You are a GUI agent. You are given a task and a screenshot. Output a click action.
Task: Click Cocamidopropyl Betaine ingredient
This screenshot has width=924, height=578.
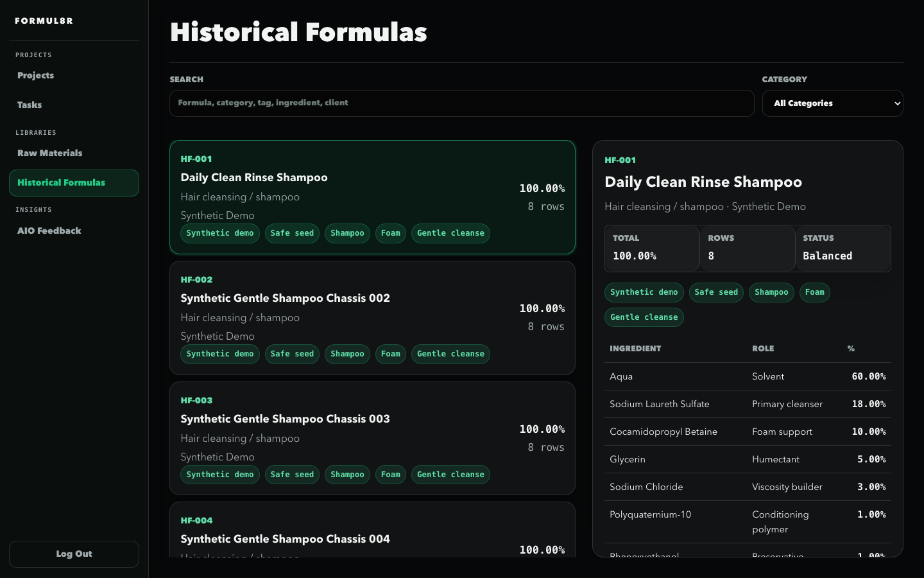663,432
